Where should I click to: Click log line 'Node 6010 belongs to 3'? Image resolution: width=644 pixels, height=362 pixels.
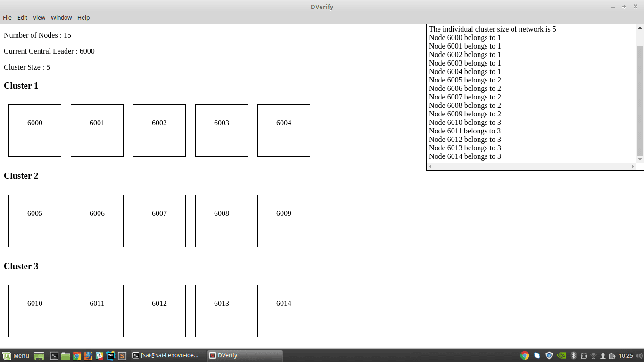coord(465,123)
